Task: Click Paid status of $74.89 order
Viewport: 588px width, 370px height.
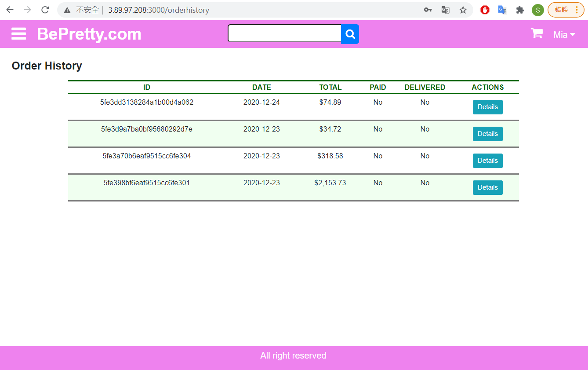Action: pos(377,102)
